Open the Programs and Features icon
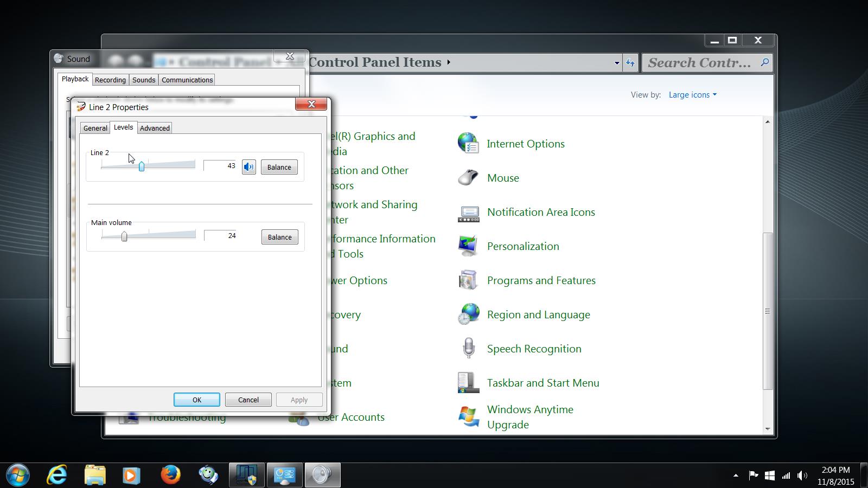 point(468,280)
